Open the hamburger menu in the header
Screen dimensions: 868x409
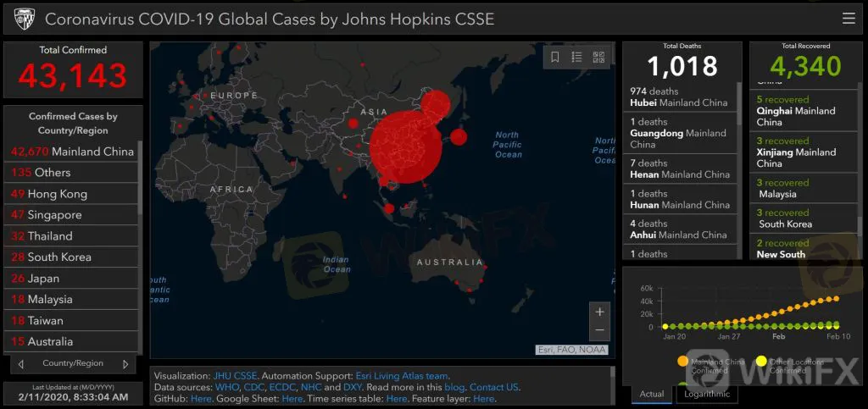click(x=848, y=19)
